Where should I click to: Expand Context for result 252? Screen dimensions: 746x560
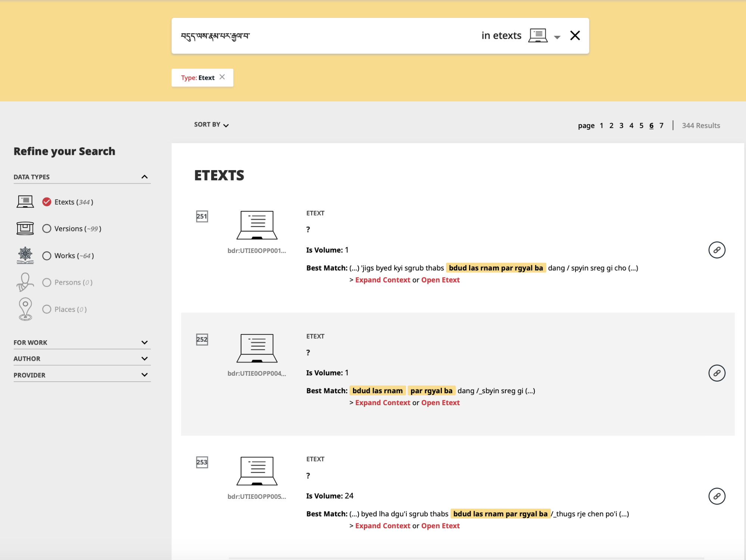(383, 403)
